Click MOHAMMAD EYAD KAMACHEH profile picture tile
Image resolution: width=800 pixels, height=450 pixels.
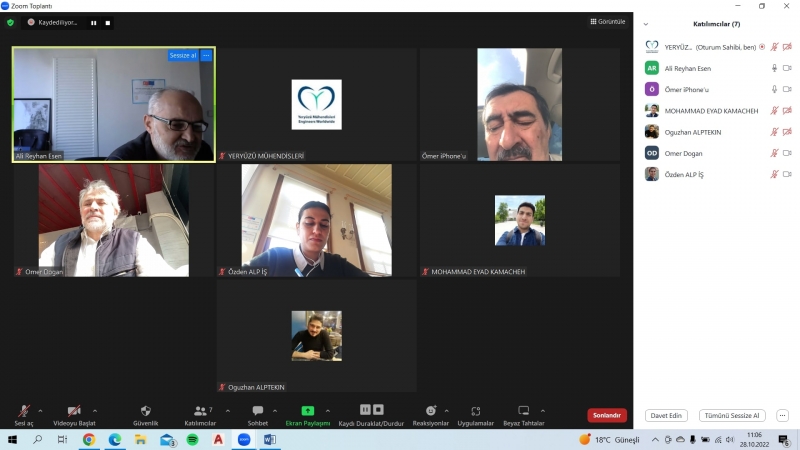pos(519,220)
